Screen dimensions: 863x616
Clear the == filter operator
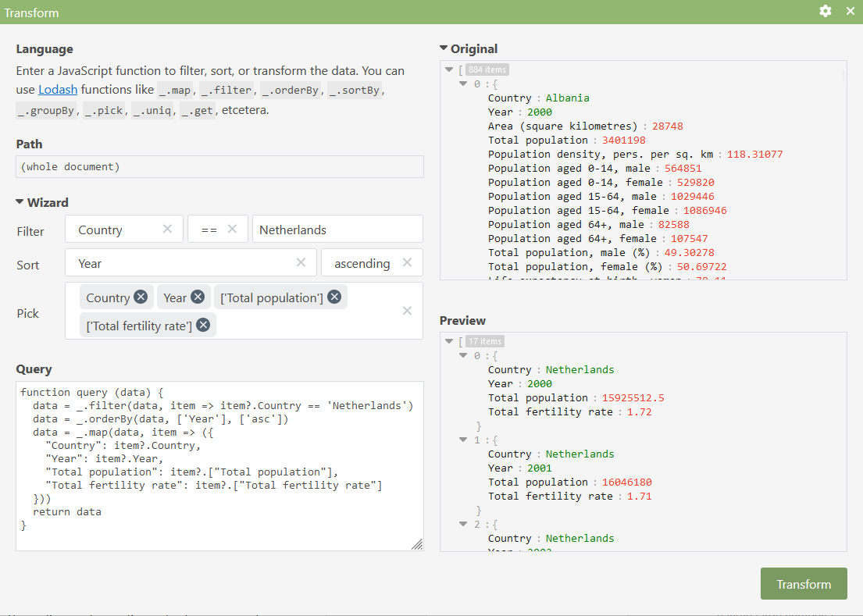[232, 229]
